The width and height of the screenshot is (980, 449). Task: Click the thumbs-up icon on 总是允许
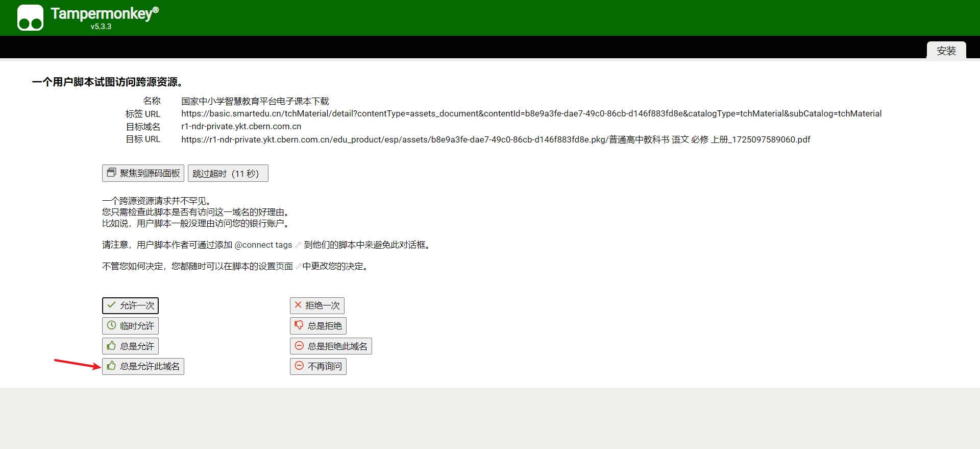click(x=111, y=346)
